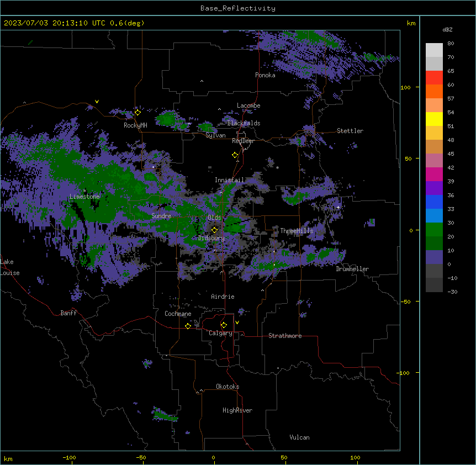Click the Sundre label
Image resolution: width=476 pixels, height=465 pixels.
161,216
